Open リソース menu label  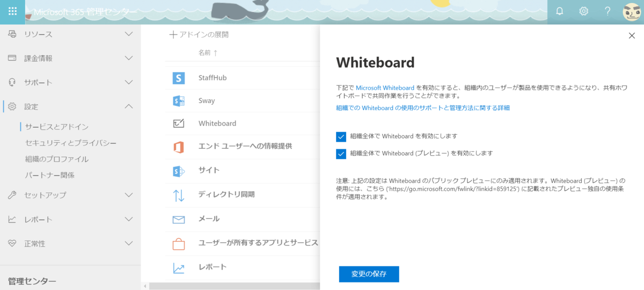[38, 34]
